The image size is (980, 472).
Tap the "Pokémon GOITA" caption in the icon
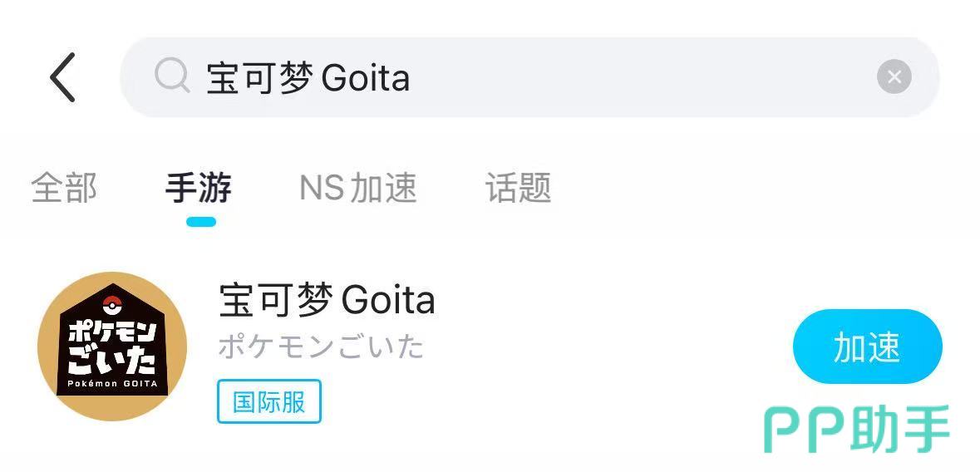[x=112, y=384]
